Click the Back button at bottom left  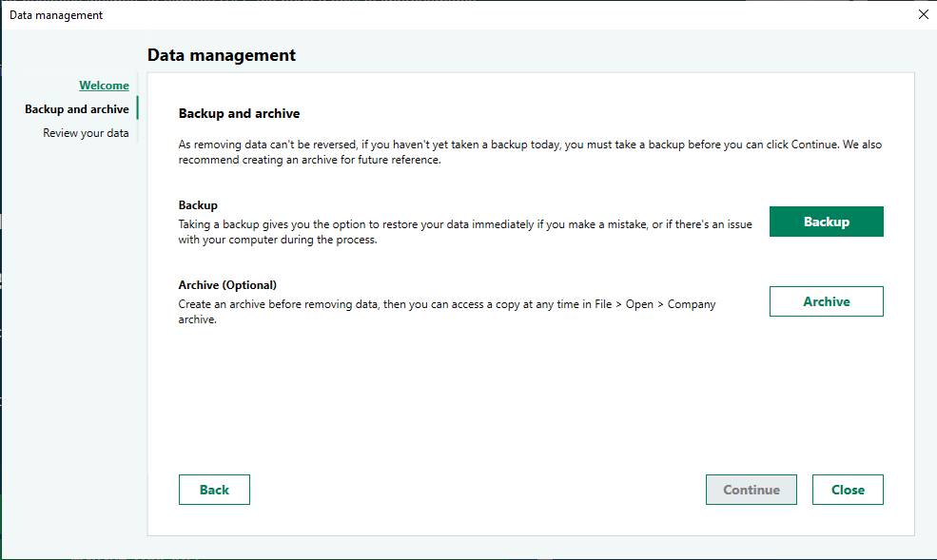[214, 489]
